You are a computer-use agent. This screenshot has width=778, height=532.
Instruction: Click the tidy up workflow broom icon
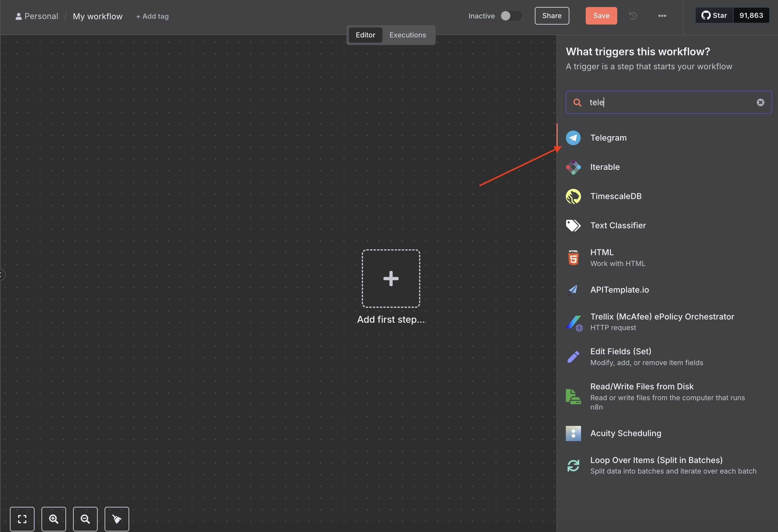tap(117, 519)
